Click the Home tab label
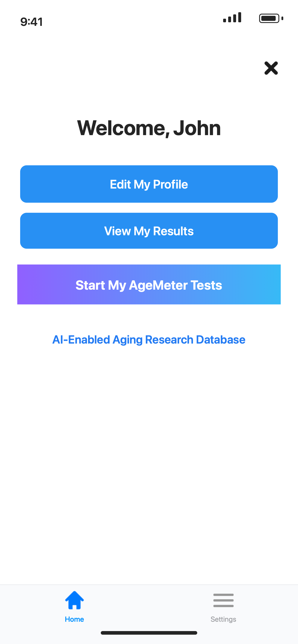298x644 pixels. coord(74,619)
